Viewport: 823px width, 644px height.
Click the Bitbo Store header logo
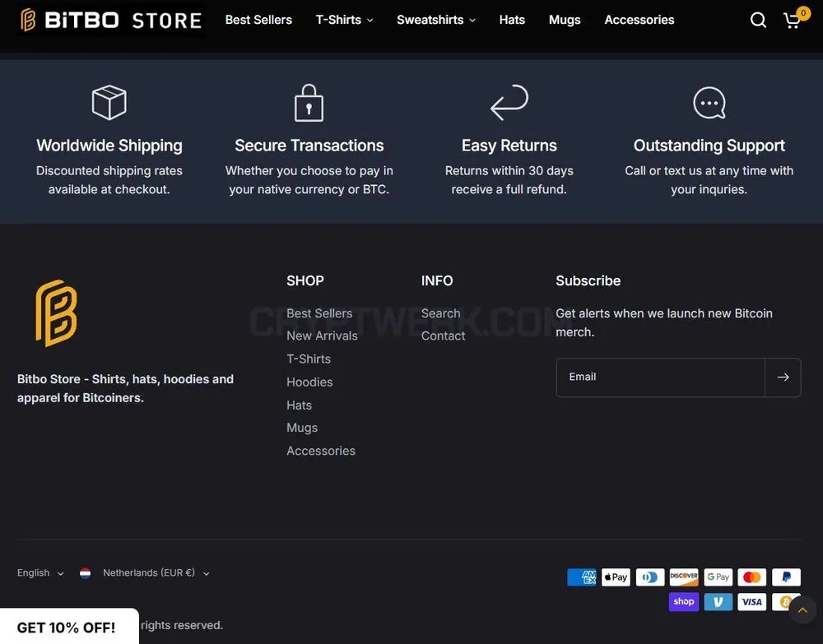click(x=111, y=20)
